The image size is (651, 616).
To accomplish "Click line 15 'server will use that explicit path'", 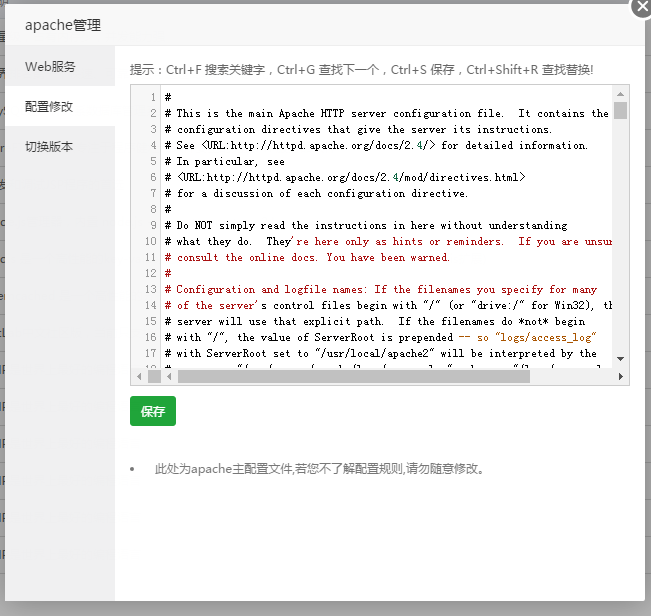I will tap(375, 321).
